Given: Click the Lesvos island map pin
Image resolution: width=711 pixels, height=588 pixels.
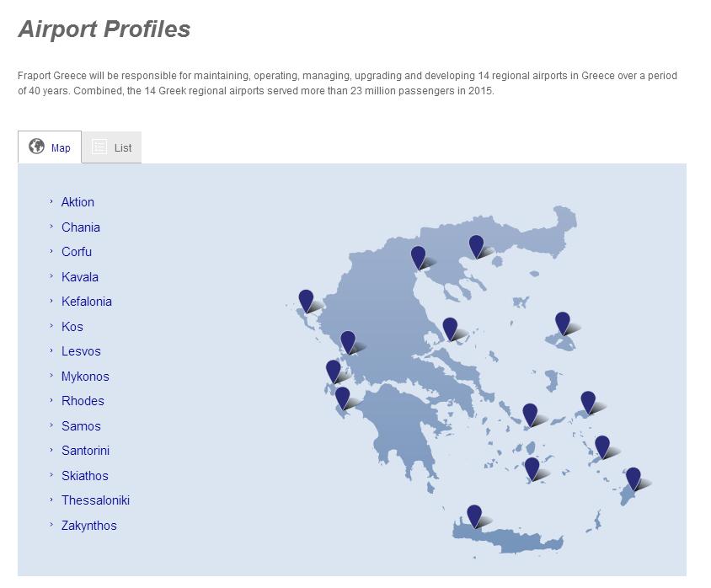Looking at the screenshot, I should 562,323.
